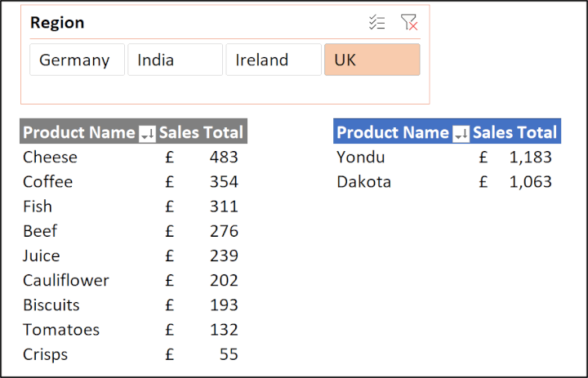This screenshot has width=588, height=378.
Task: Click the 202 sales value
Action: click(224, 280)
